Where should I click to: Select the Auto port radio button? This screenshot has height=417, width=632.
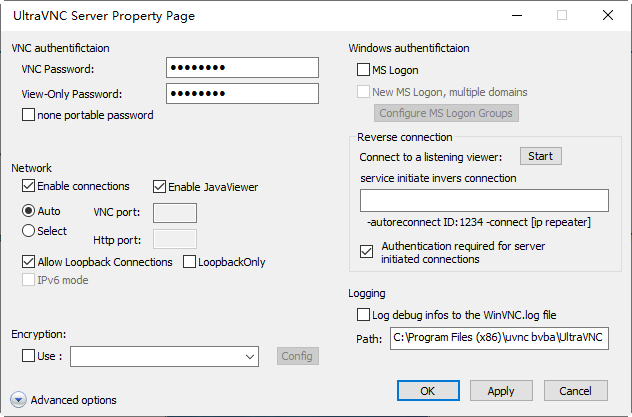[x=28, y=211]
